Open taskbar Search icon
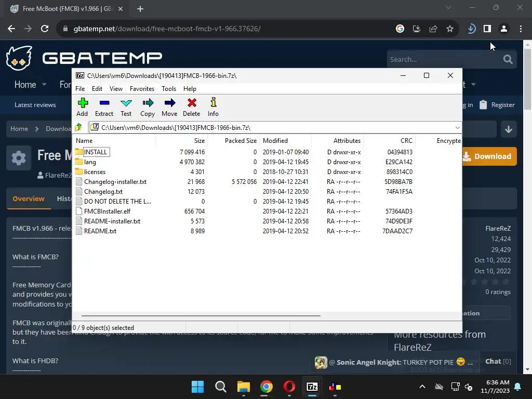 [220, 387]
